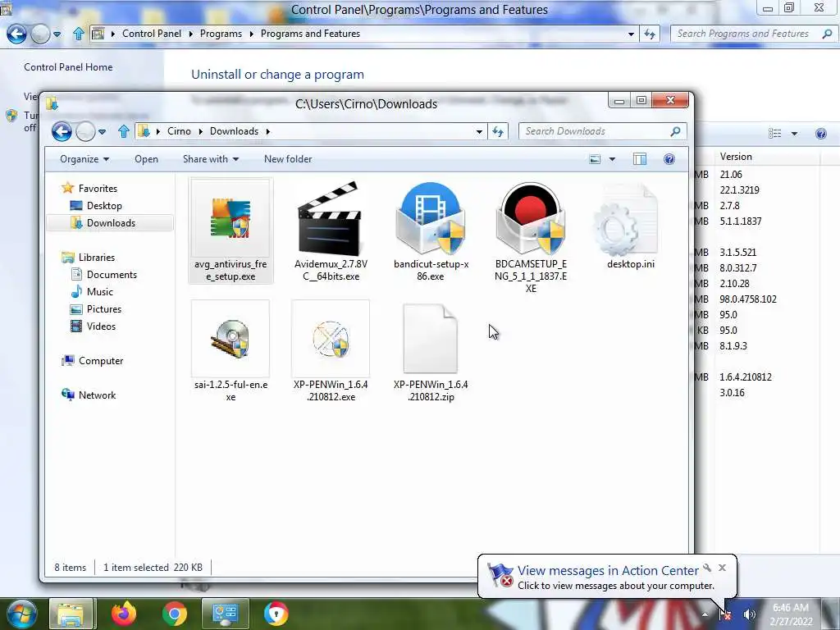Change view icon in Downloads toolbar
This screenshot has width=840, height=630.
click(595, 159)
